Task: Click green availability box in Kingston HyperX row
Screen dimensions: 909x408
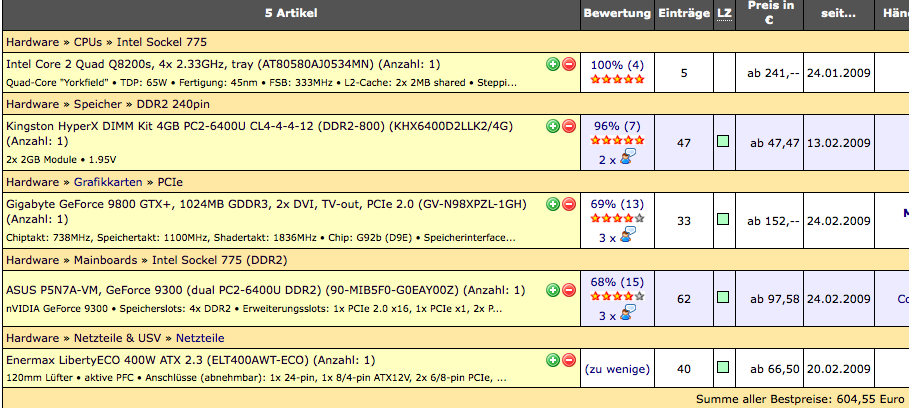Action: (723, 141)
